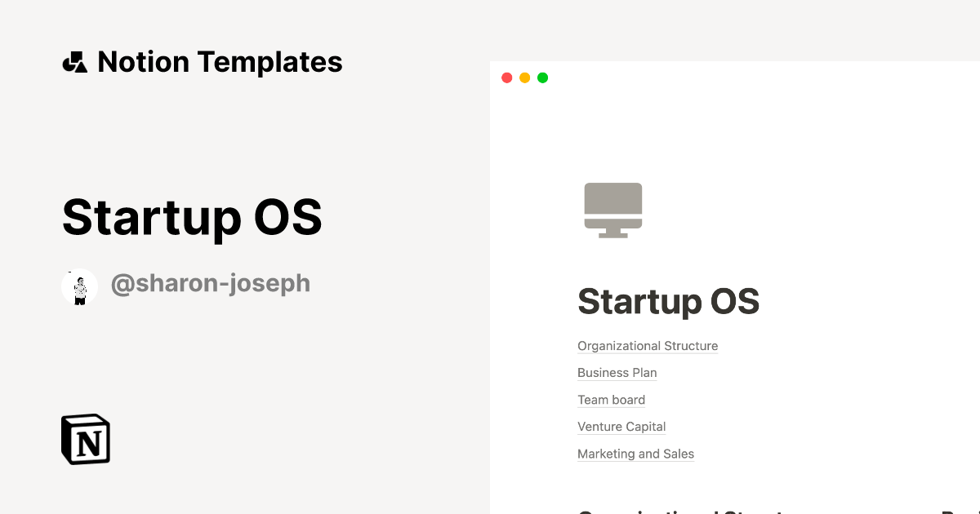Click the green traffic light button
This screenshot has width=980, height=514.
click(542, 78)
